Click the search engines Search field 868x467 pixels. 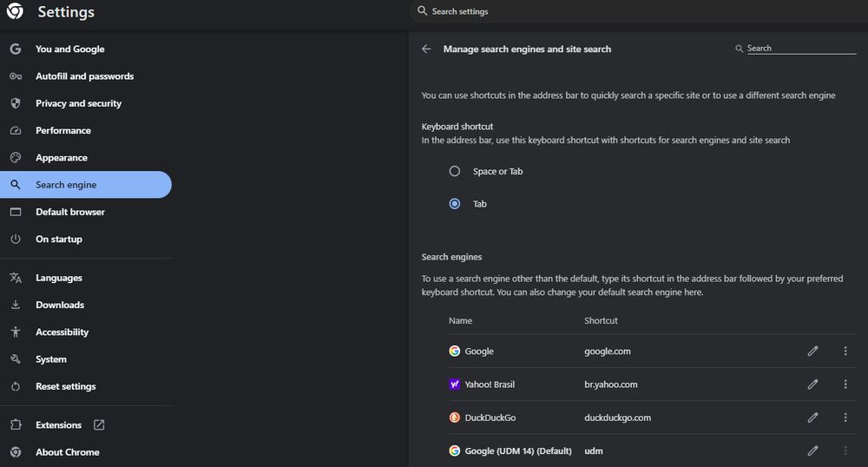point(800,49)
